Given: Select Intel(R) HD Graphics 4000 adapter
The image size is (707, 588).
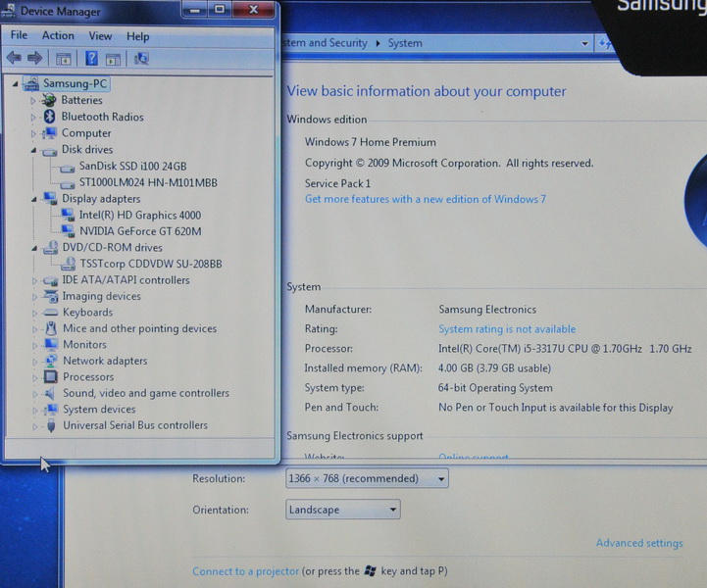Looking at the screenshot, I should click(140, 215).
